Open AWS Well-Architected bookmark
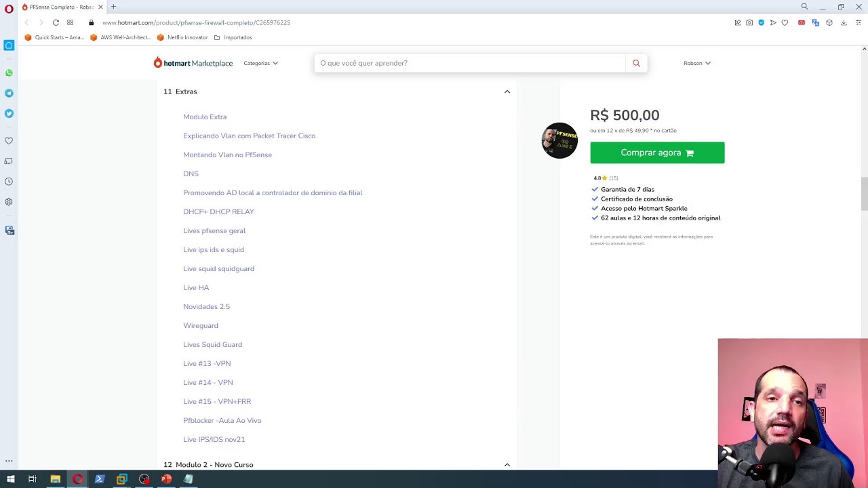The height and width of the screenshot is (488, 868). (x=120, y=37)
